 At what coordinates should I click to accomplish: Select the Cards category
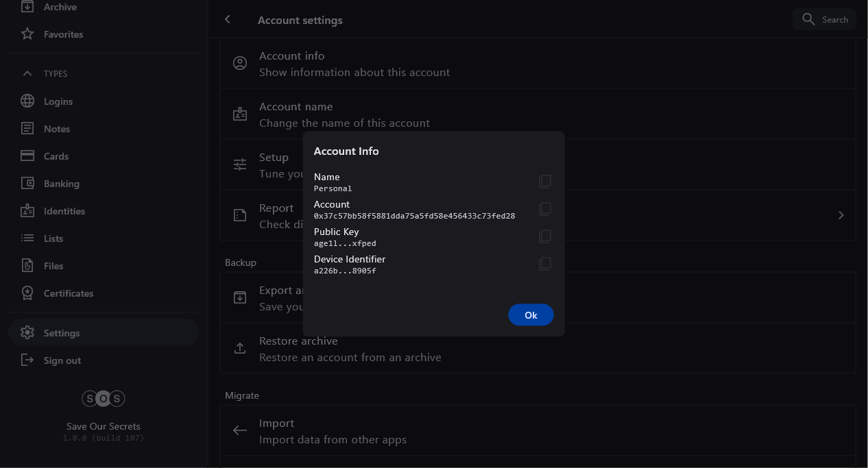point(56,156)
